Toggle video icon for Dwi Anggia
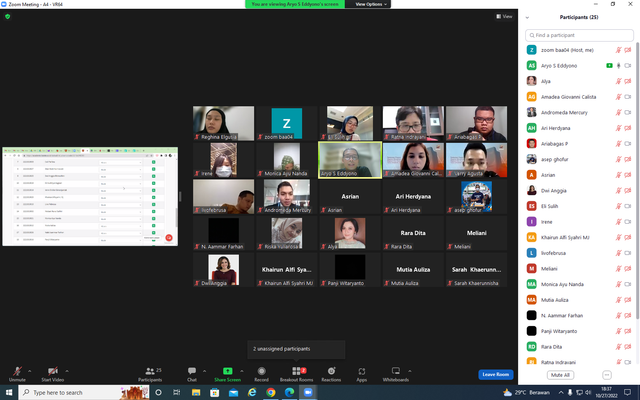This screenshot has width=640, height=400. (628, 190)
